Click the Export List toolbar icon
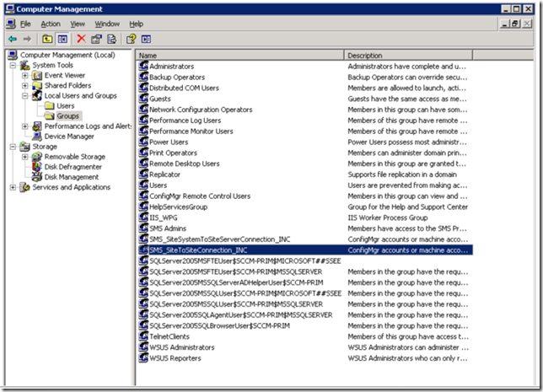The height and width of the screenshot is (392, 543). click(x=111, y=39)
